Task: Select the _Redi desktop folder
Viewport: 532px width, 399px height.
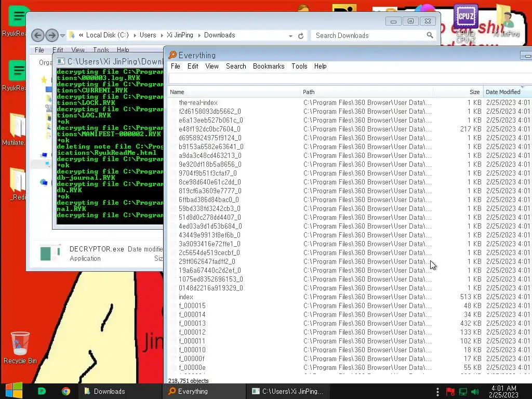Action: 17,183
